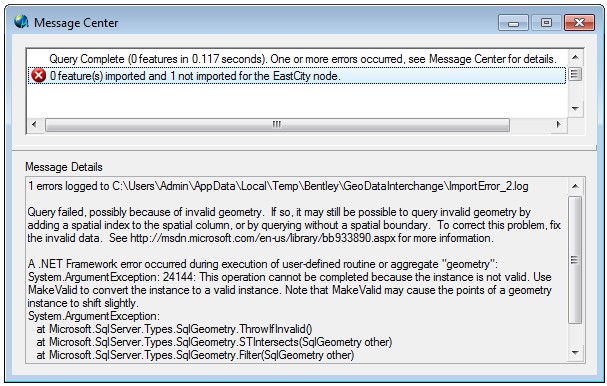Viewport: 607px width, 386px height.
Task: Click the 'System.ArgumentException: 24144' line
Action: (290, 277)
